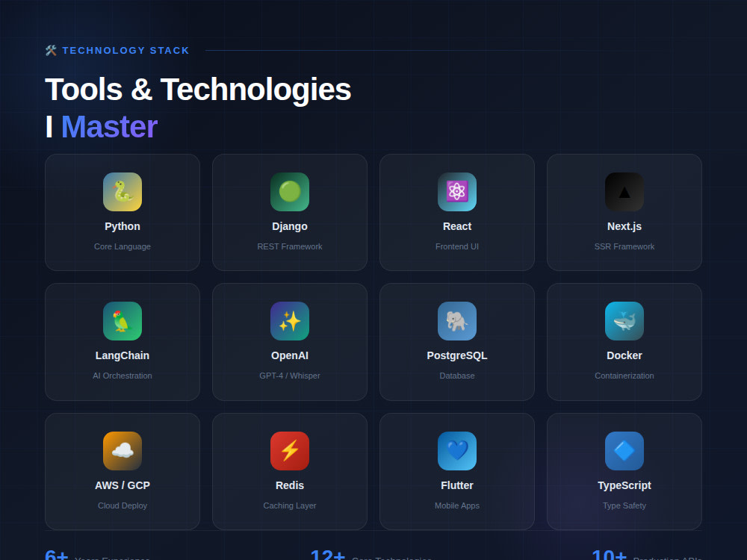Select the "Docker" card title

[624, 355]
